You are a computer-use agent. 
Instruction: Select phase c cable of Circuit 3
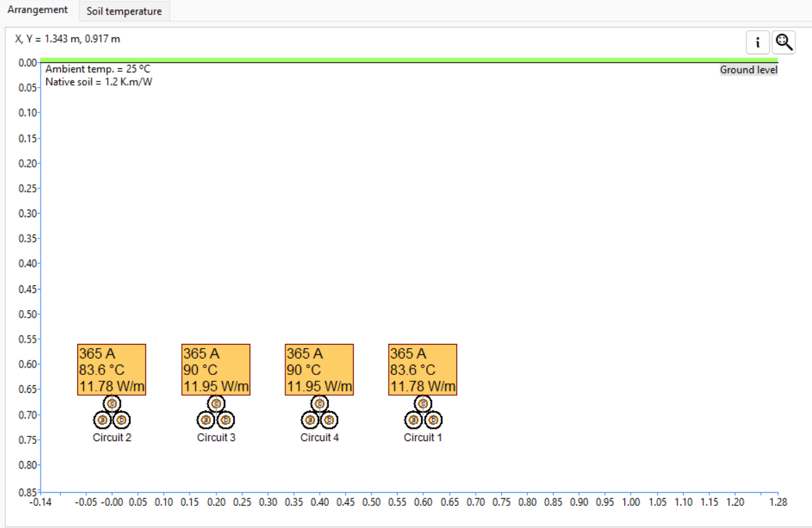coord(216,403)
